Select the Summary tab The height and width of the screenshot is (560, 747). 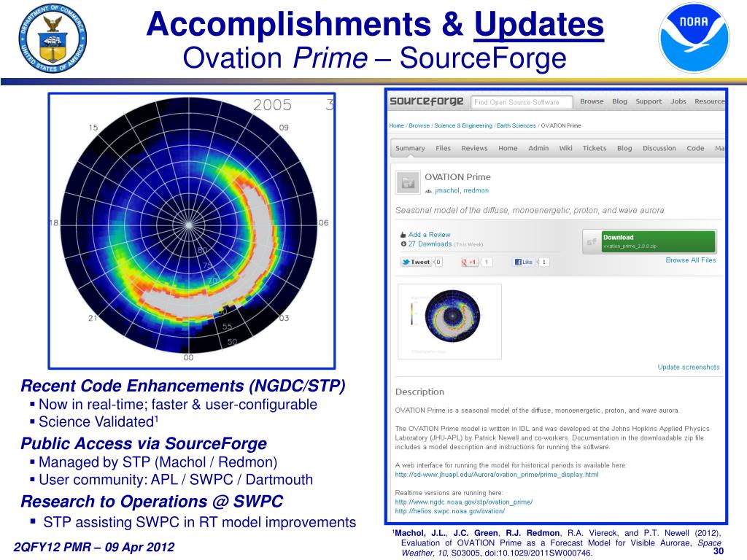410,148
